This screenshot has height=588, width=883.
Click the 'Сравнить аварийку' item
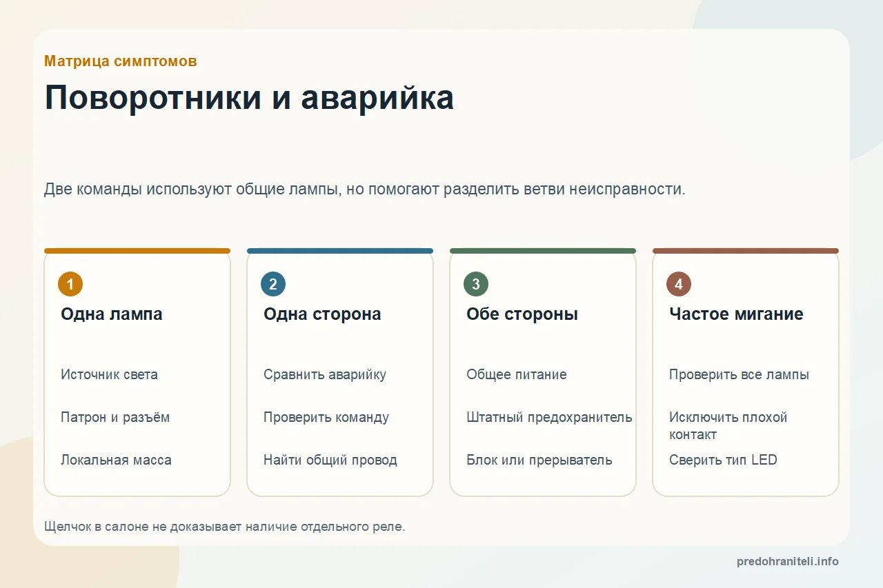click(325, 375)
